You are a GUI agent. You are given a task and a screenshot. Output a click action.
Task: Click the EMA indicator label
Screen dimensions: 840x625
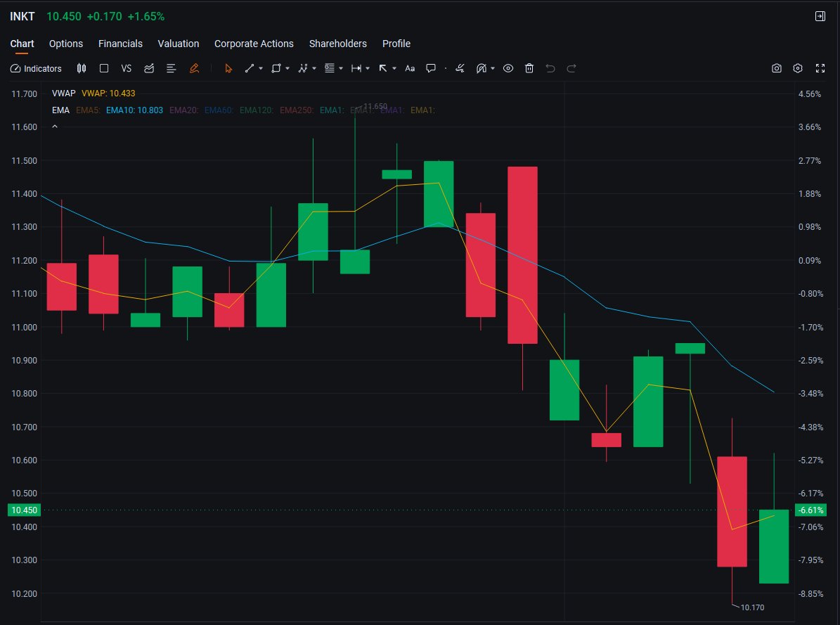(60, 110)
